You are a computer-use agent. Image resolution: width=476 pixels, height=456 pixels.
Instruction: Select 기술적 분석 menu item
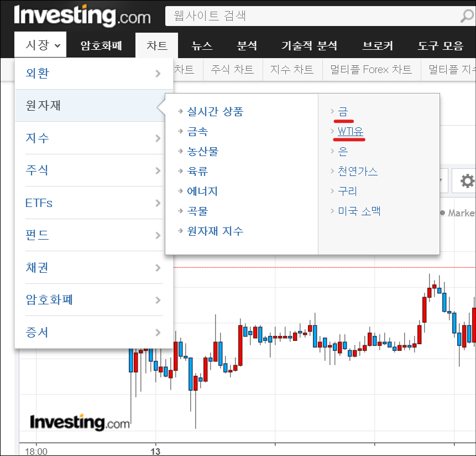pos(310,45)
